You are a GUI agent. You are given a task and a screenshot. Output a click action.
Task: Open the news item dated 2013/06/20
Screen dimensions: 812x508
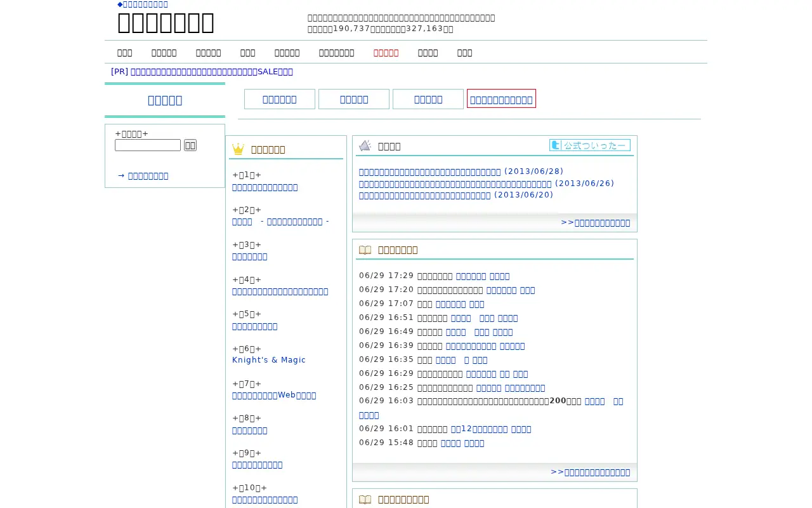456,195
